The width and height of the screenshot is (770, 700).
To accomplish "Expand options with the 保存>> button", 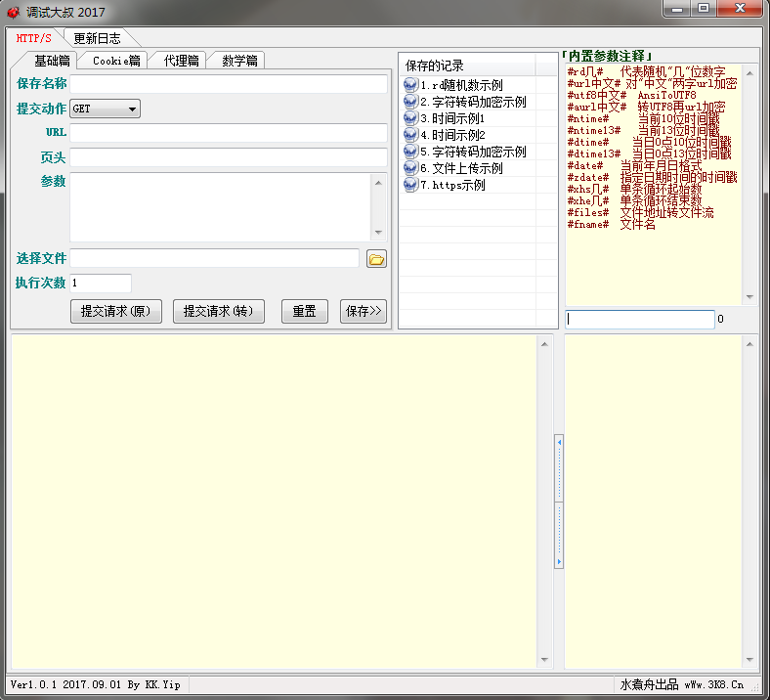I will point(364,311).
